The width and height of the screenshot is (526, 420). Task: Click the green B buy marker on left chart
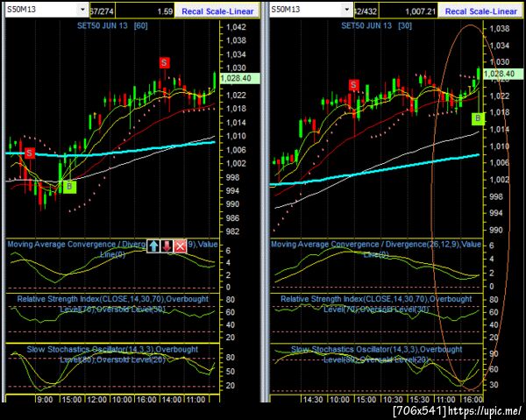point(69,187)
